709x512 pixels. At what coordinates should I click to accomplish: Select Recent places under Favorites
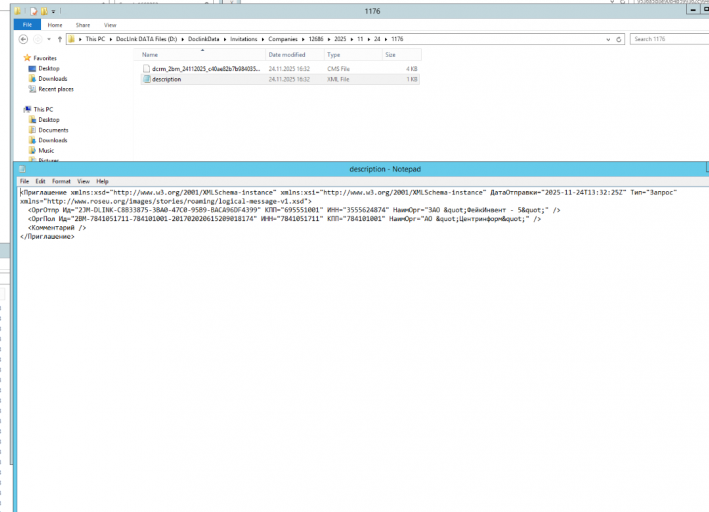coord(56,89)
